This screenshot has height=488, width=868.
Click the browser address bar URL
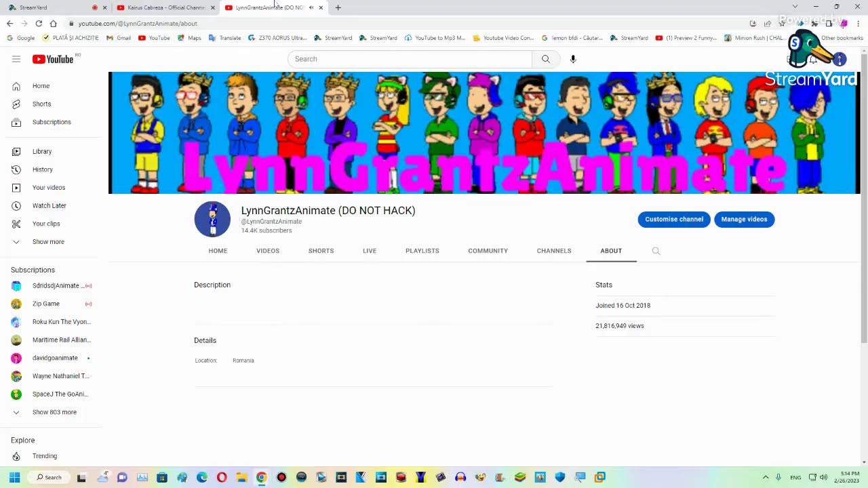(138, 23)
